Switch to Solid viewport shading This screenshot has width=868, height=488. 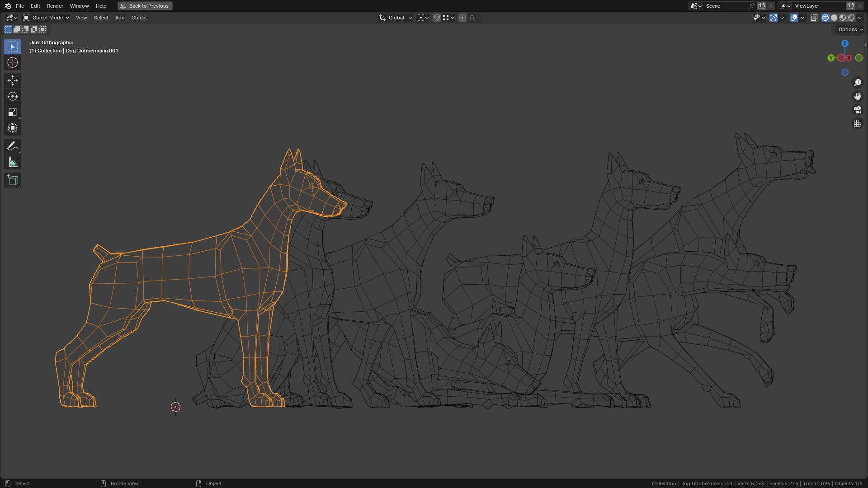834,18
